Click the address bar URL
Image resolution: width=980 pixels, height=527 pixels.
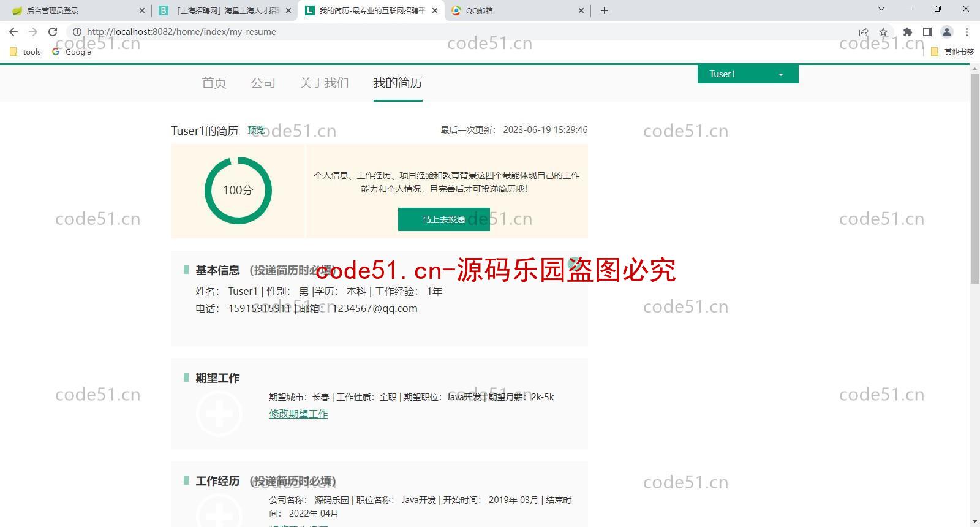point(181,32)
